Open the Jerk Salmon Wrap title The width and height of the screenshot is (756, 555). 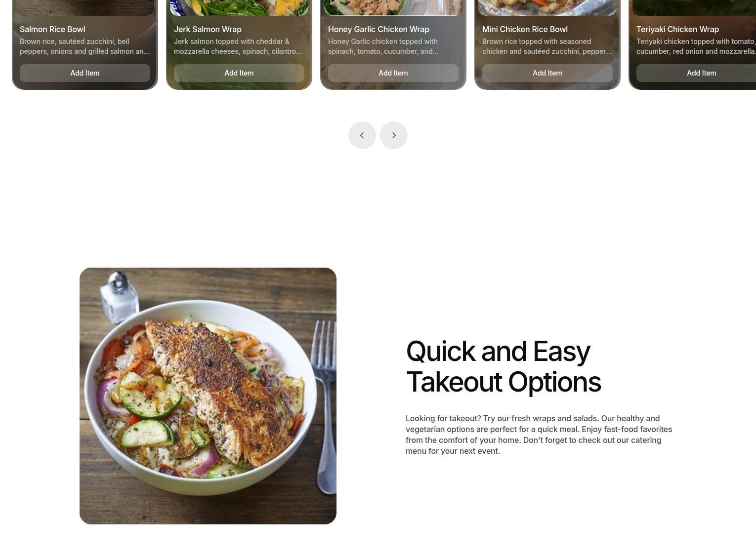(208, 30)
